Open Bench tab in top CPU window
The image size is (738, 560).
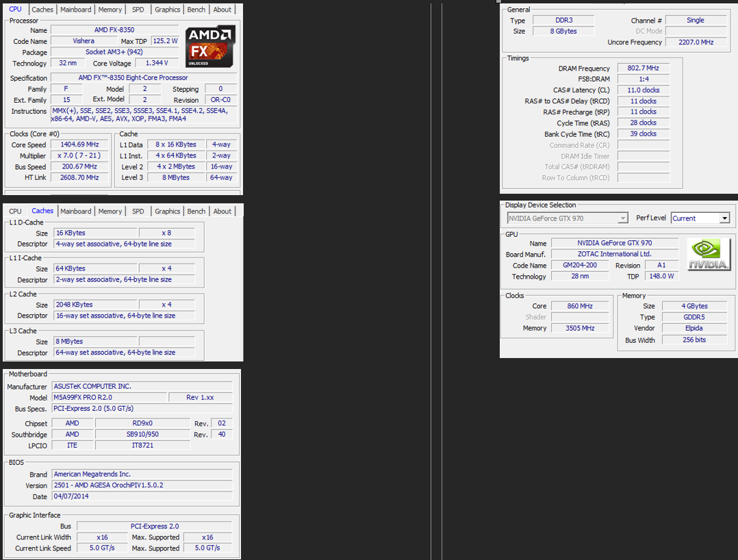(x=196, y=10)
